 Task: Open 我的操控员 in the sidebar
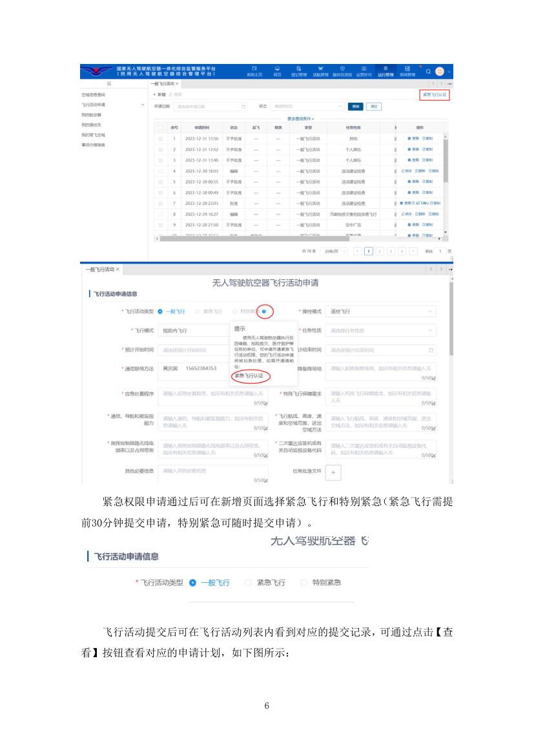[x=91, y=125]
